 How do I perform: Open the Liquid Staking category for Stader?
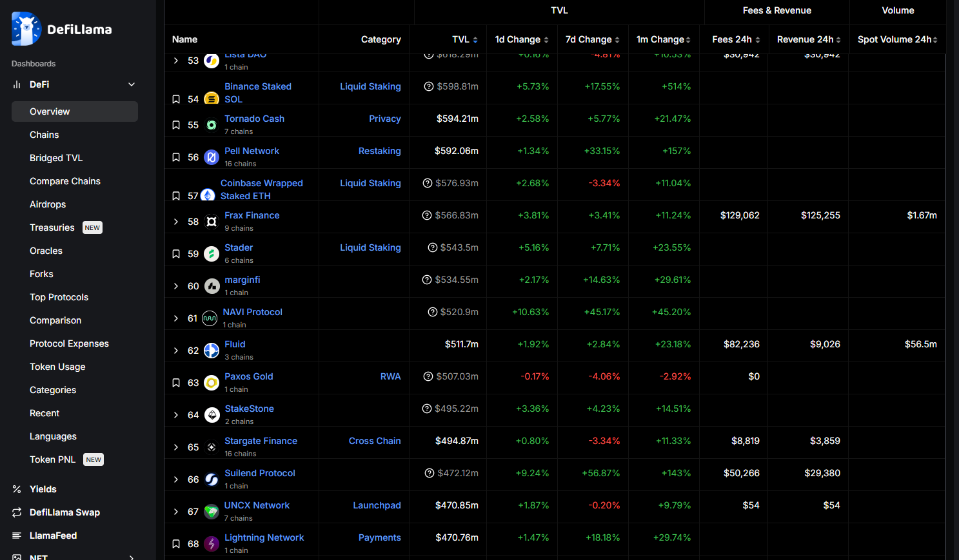point(370,247)
